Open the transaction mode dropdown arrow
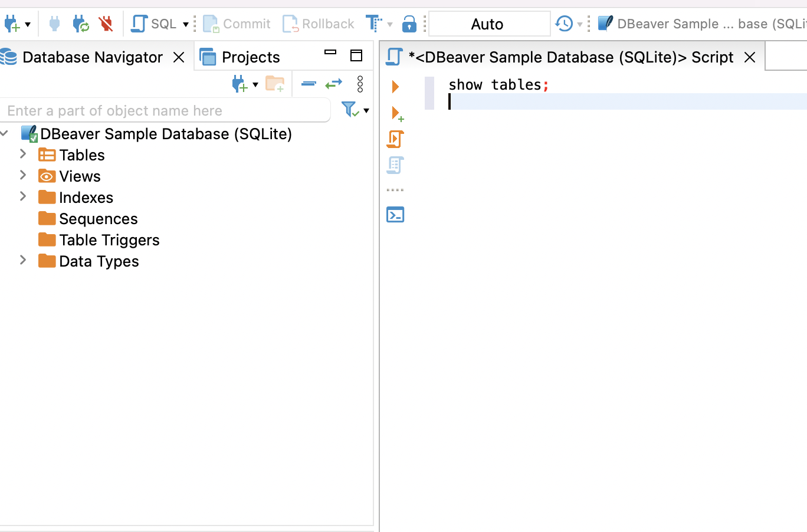Viewport: 807px width, 532px height. coord(390,24)
